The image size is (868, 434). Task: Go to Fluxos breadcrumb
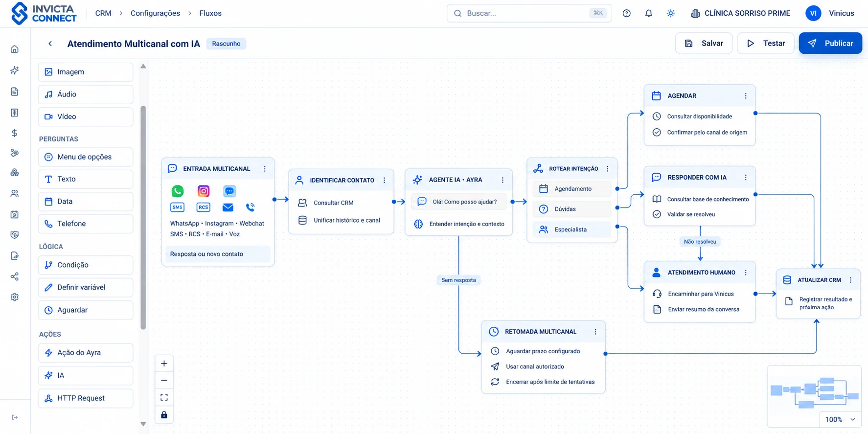coord(210,13)
